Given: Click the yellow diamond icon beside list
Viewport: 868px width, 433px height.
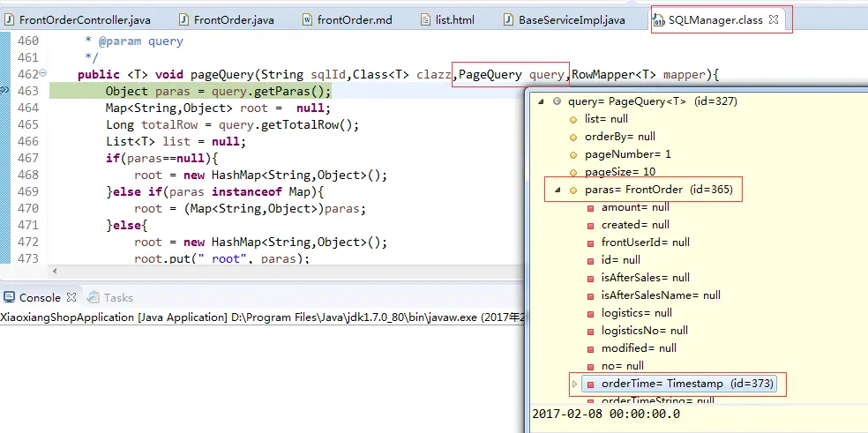Looking at the screenshot, I should point(573,119).
